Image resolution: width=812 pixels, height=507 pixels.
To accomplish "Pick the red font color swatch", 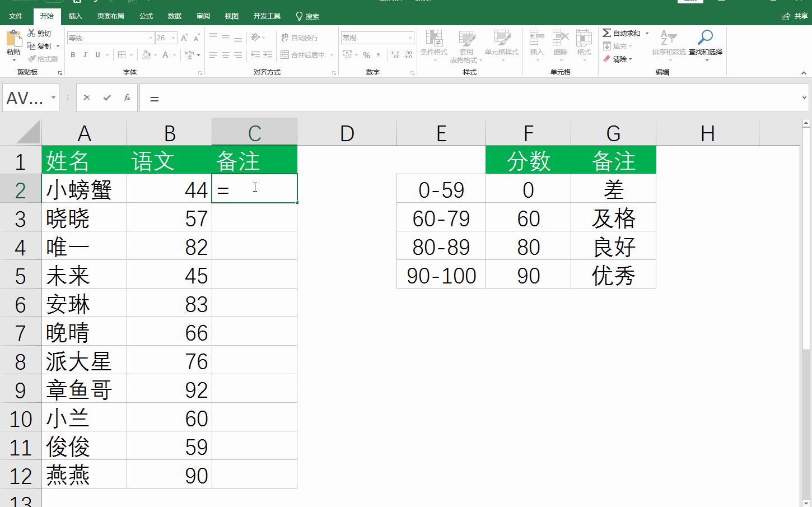I will click(x=165, y=55).
